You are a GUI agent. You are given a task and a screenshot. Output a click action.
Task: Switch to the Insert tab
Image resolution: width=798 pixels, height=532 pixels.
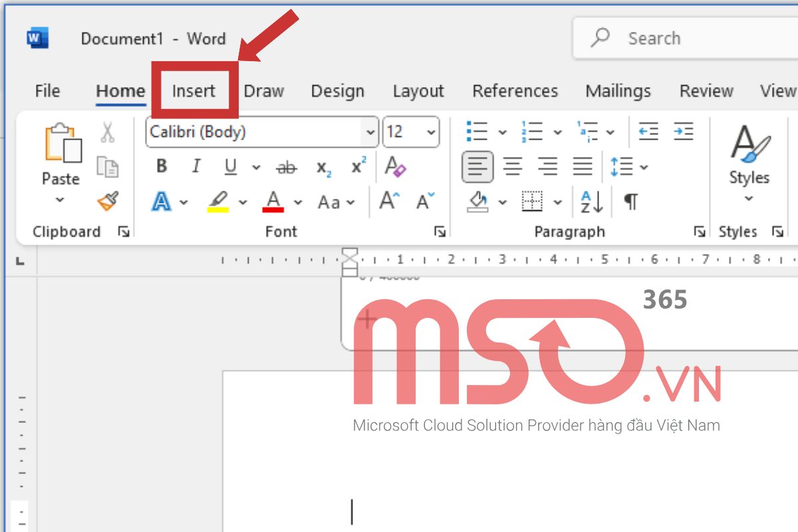pos(194,91)
